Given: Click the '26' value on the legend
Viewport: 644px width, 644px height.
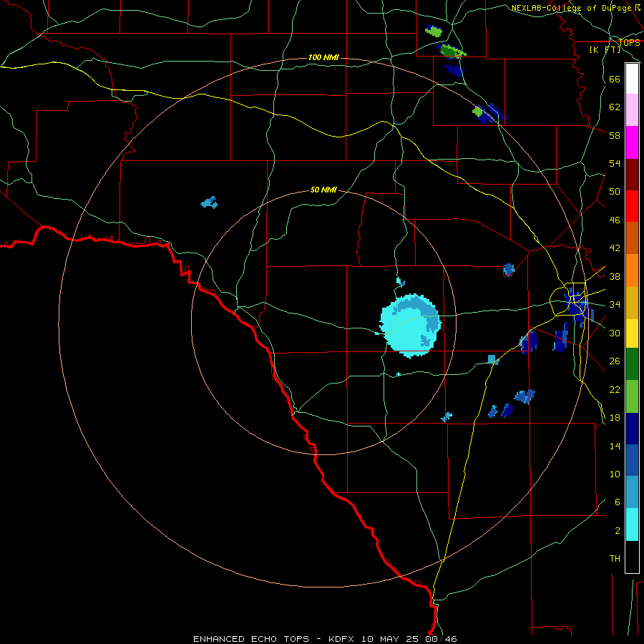Looking at the screenshot, I should [x=615, y=361].
